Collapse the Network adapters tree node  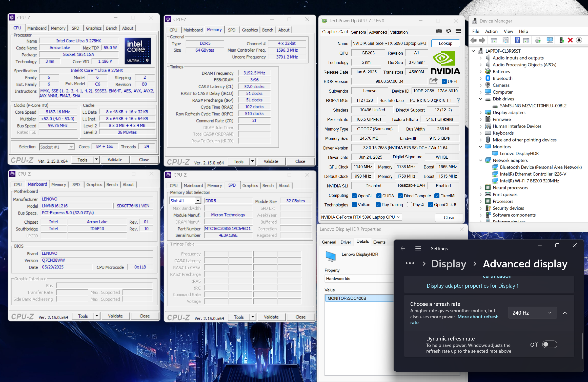click(480, 160)
